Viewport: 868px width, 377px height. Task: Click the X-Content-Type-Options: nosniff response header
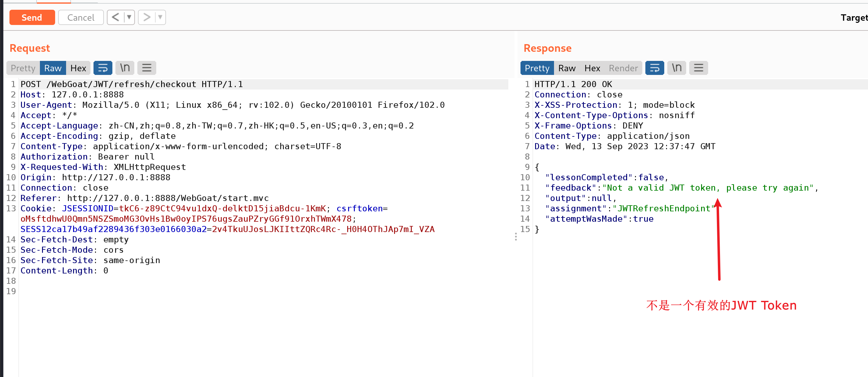click(x=615, y=115)
